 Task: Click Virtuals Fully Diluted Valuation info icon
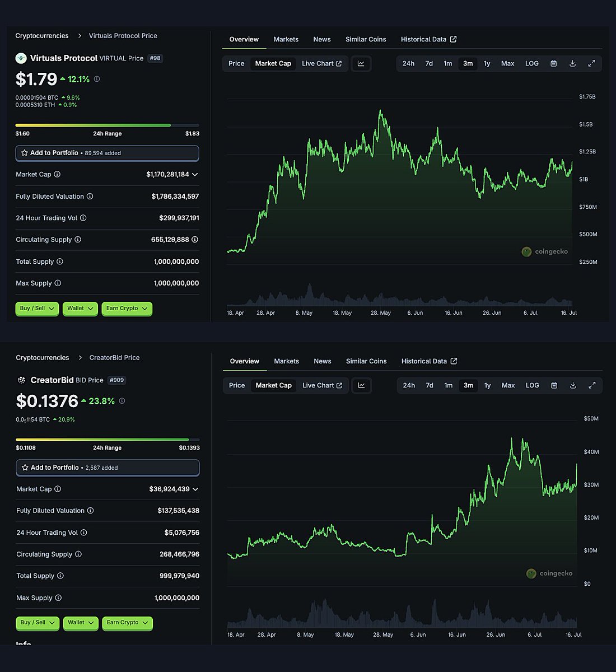(90, 197)
